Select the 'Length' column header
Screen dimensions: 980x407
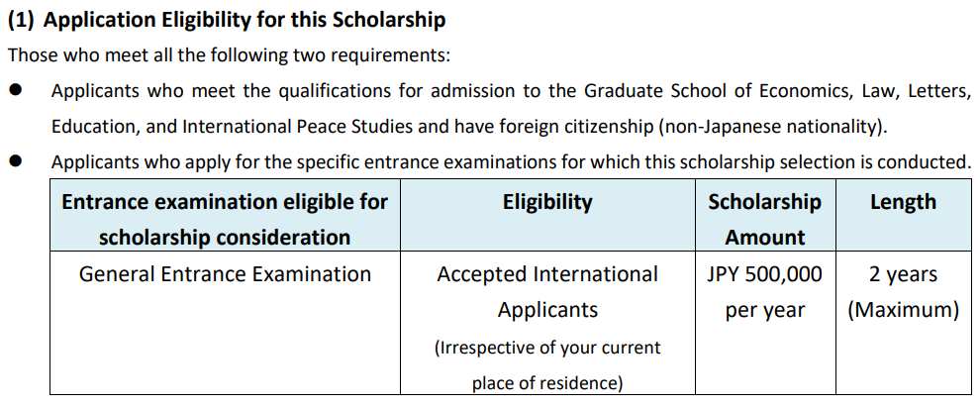point(904,215)
